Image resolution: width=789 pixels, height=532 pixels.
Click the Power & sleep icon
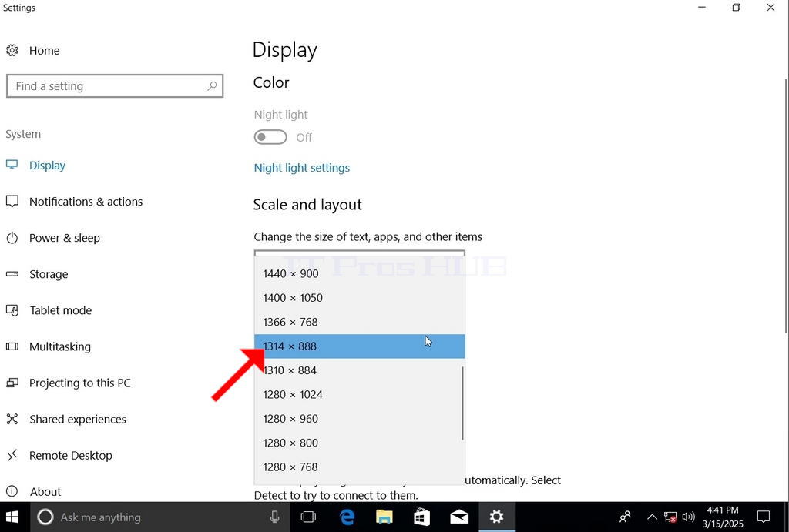[12, 238]
